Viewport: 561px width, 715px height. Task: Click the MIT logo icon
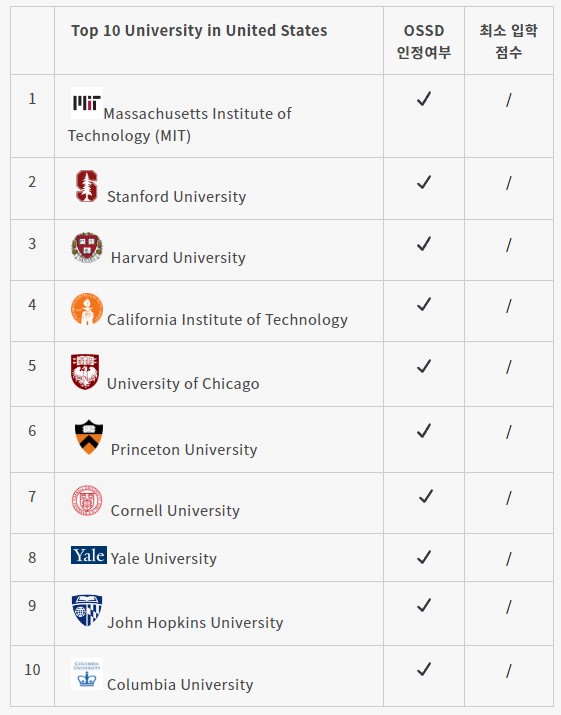[87, 103]
